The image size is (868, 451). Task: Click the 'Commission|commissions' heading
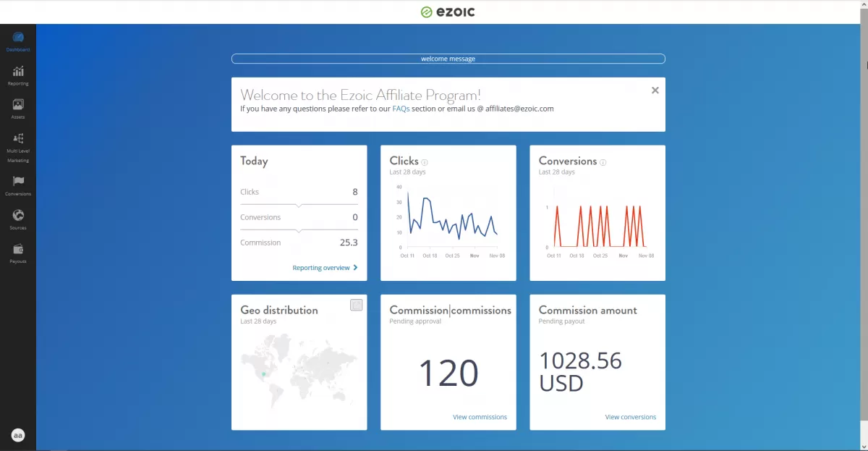451,310
